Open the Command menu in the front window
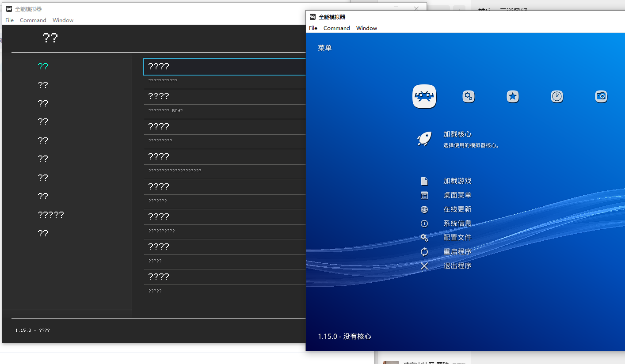 click(336, 28)
